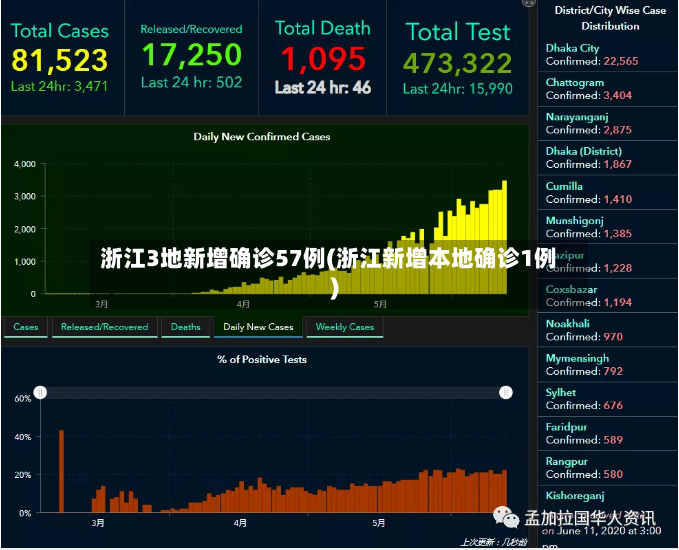
Task: Click the tallest bar in March positive-tests chart
Action: 61,471
